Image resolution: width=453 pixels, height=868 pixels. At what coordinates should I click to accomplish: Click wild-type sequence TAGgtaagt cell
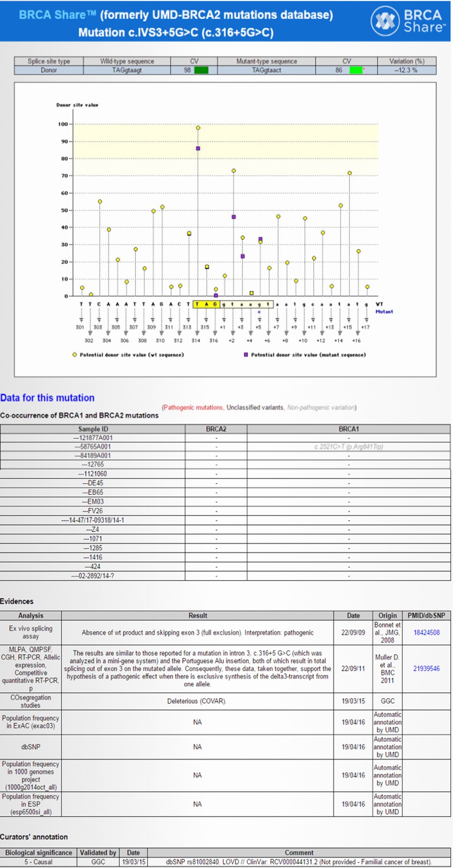click(127, 70)
